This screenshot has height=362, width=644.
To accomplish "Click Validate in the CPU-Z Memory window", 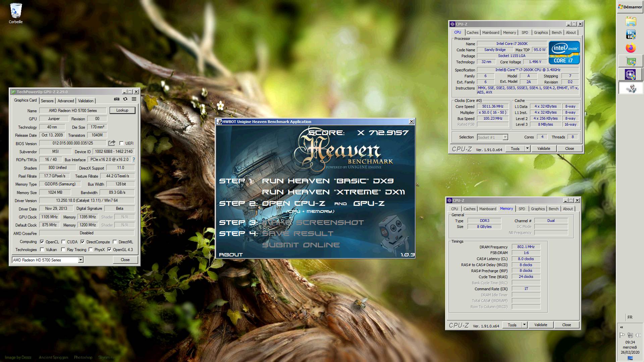I will coord(541,324).
